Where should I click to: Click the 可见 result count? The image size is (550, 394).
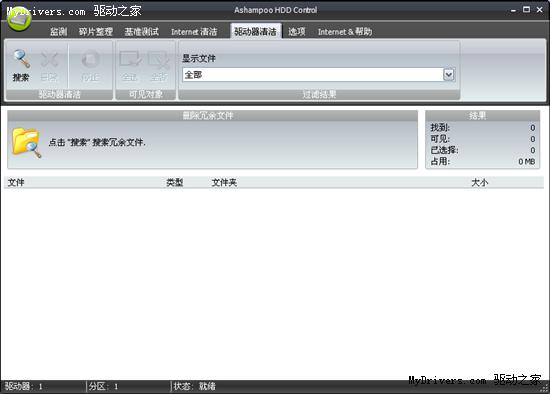[x=532, y=139]
